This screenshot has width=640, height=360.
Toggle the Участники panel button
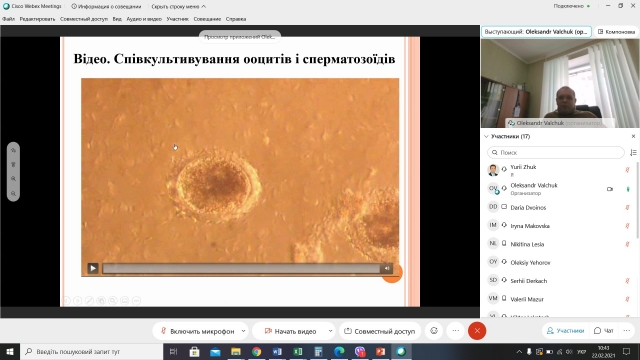(565, 331)
